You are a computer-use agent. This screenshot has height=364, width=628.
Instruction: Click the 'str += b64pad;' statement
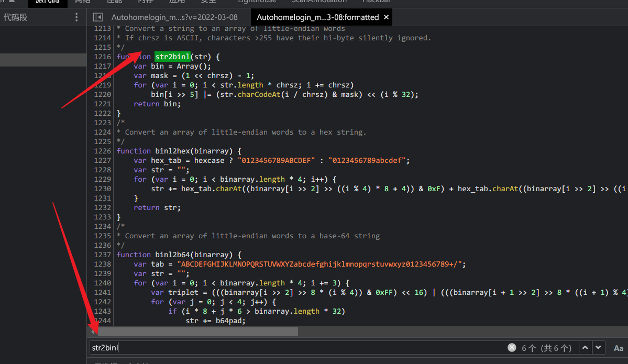[x=215, y=321]
